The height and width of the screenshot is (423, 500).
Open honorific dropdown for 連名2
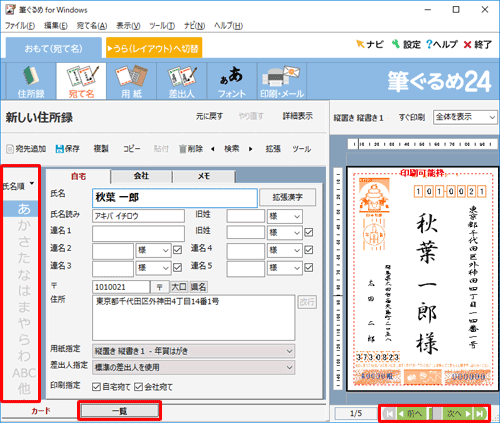(x=153, y=250)
